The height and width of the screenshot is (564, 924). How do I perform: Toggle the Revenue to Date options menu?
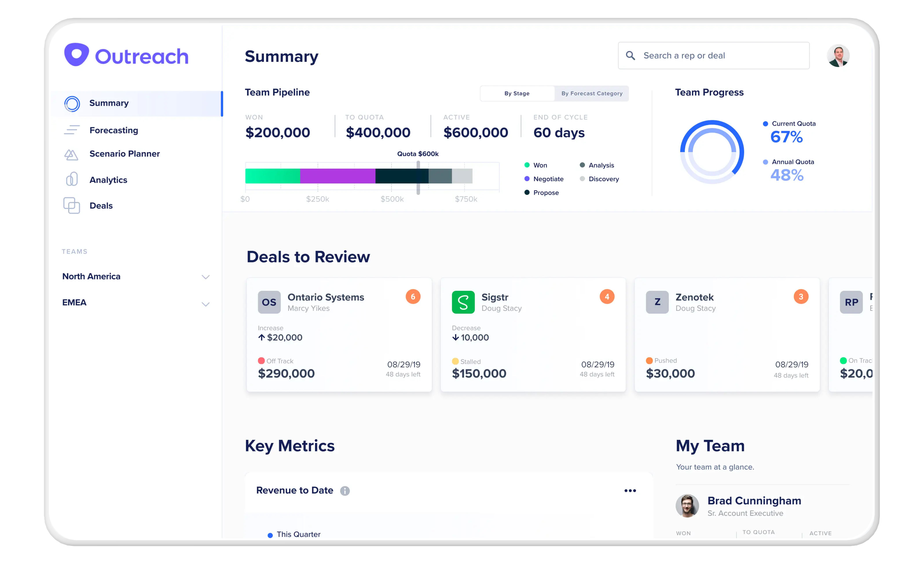[x=630, y=490]
